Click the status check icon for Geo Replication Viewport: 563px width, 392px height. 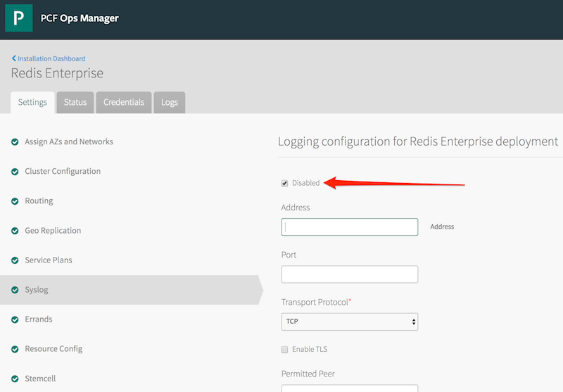pos(15,231)
